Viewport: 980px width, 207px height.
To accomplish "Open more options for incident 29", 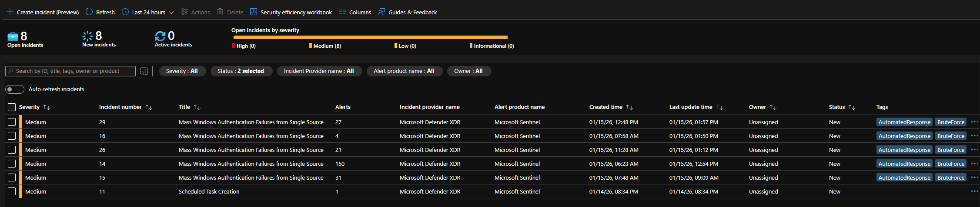I will (974, 122).
